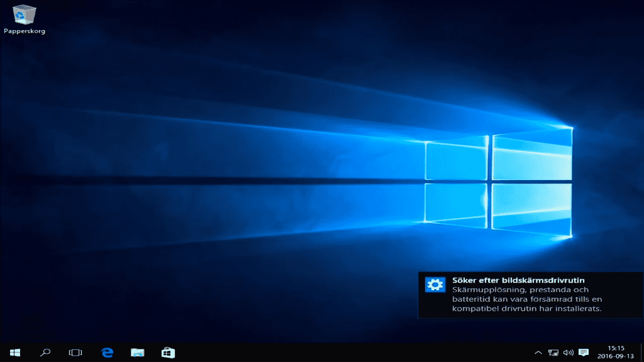644x362 pixels.
Task: Select the Papperskorg text label
Action: pos(24,31)
